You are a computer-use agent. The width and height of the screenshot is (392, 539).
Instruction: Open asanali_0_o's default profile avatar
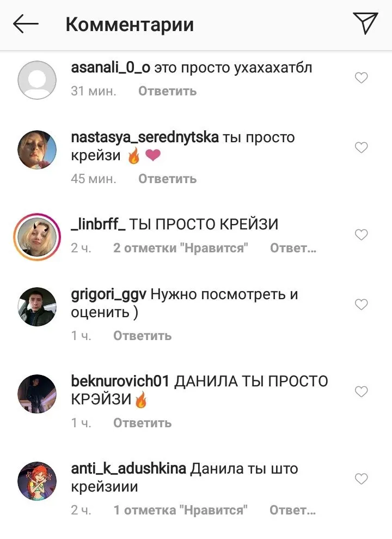[x=37, y=80]
